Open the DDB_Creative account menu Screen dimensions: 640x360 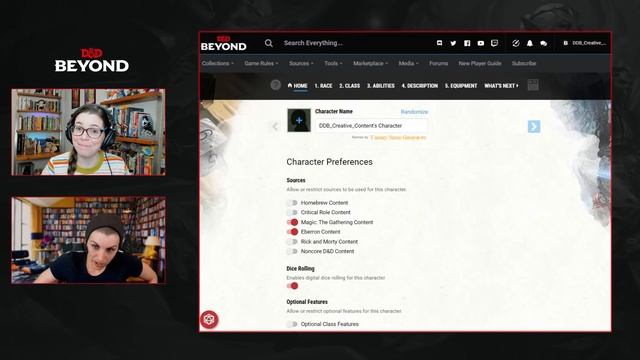coord(584,43)
